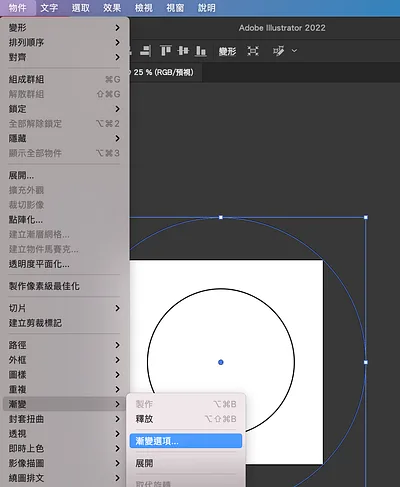Open the 視窗 menu in menu bar

click(175, 8)
